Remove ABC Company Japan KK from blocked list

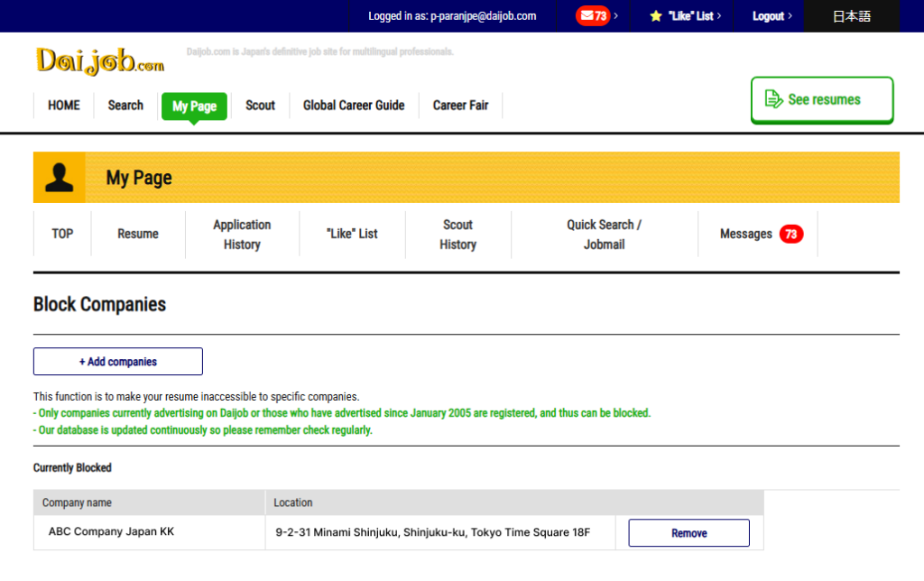(688, 532)
